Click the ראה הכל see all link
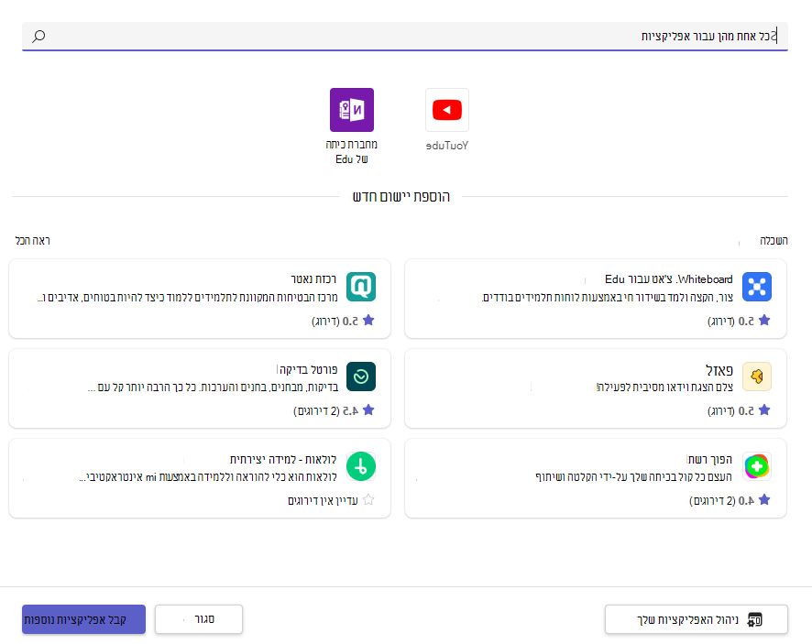This screenshot has width=812, height=644. [x=33, y=241]
